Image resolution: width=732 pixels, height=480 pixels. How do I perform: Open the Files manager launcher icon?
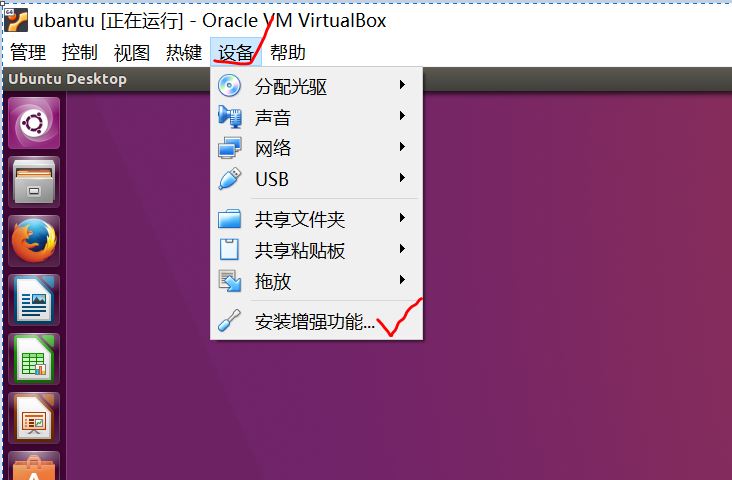(34, 182)
